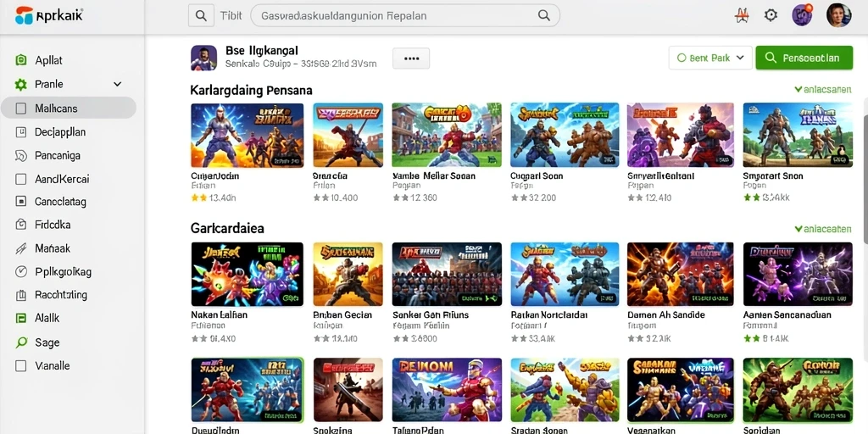868x434 pixels.
Task: Open the Sonker Gan Fliuns thumbnail
Action: [447, 275]
